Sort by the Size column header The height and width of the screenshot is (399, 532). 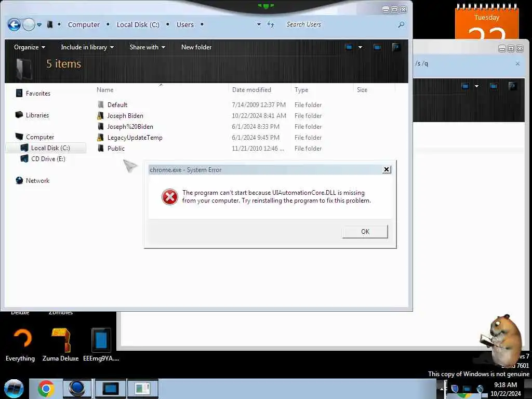(362, 90)
